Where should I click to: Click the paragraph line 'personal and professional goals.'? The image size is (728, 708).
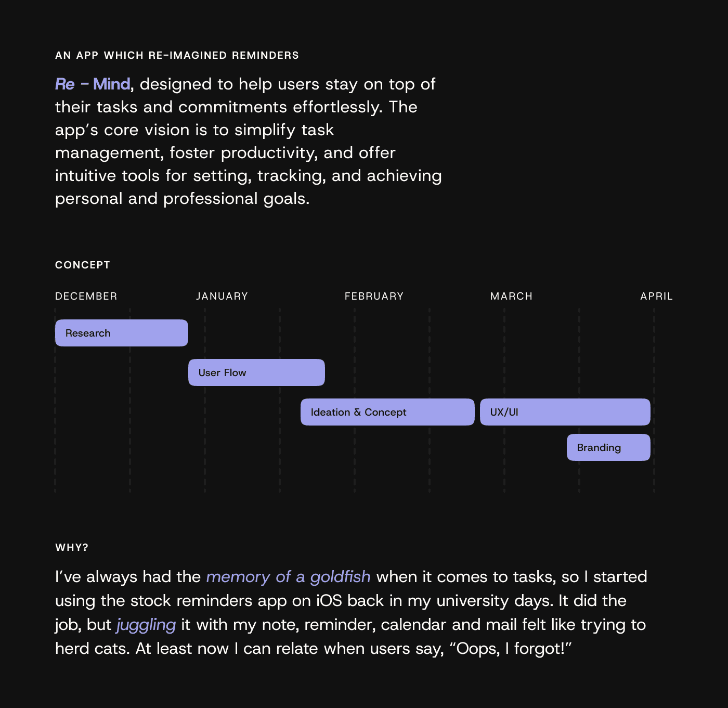click(x=183, y=199)
